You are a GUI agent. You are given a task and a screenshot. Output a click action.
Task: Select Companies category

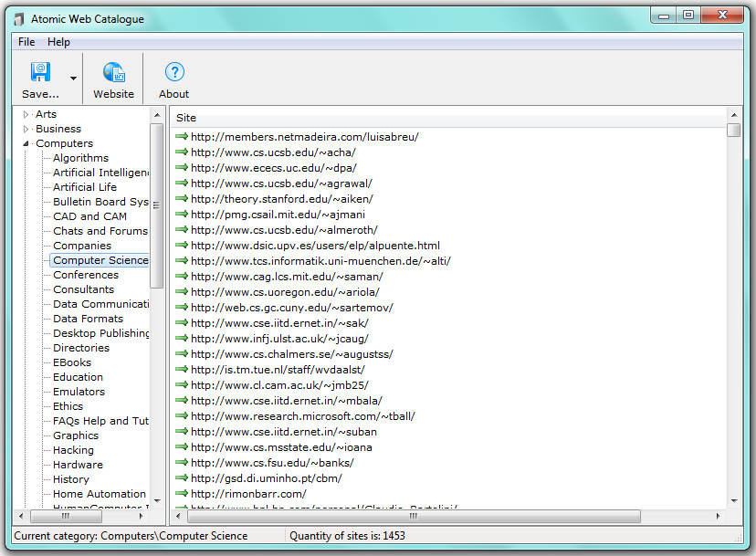pyautogui.click(x=82, y=246)
